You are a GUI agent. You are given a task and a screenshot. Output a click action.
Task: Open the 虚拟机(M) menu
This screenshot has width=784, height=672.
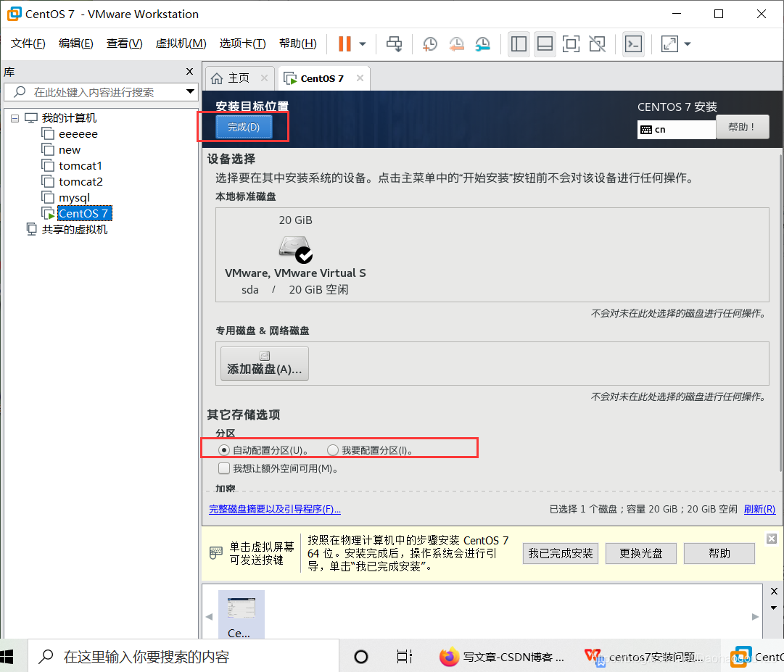click(181, 43)
